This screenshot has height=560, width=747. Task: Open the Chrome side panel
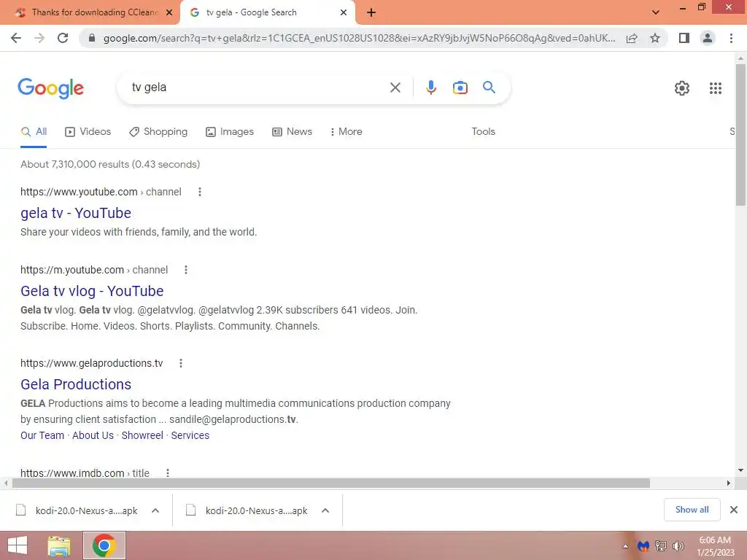coord(684,38)
